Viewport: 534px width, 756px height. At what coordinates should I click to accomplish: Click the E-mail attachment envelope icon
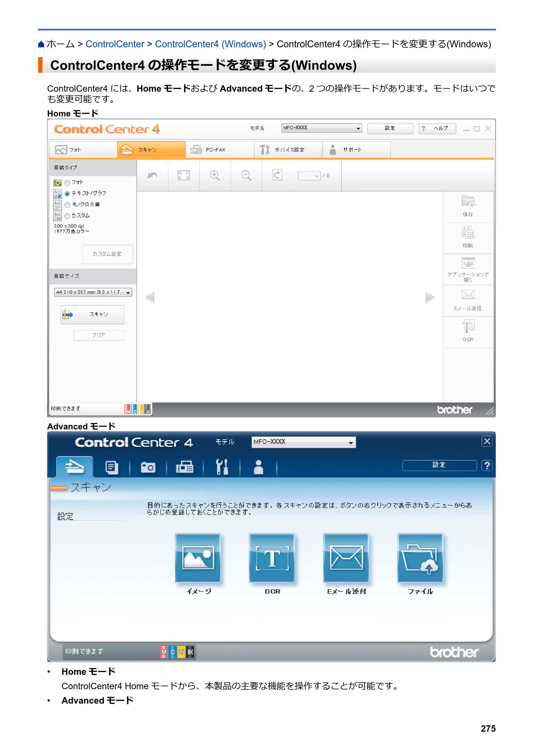pos(346,558)
